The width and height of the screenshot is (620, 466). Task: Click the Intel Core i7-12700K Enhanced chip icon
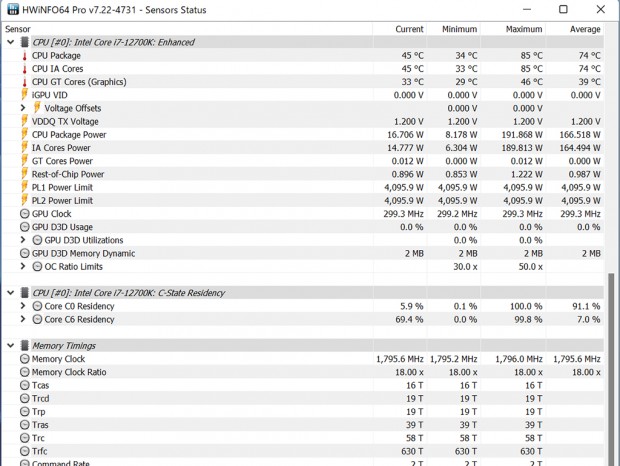pyautogui.click(x=24, y=43)
